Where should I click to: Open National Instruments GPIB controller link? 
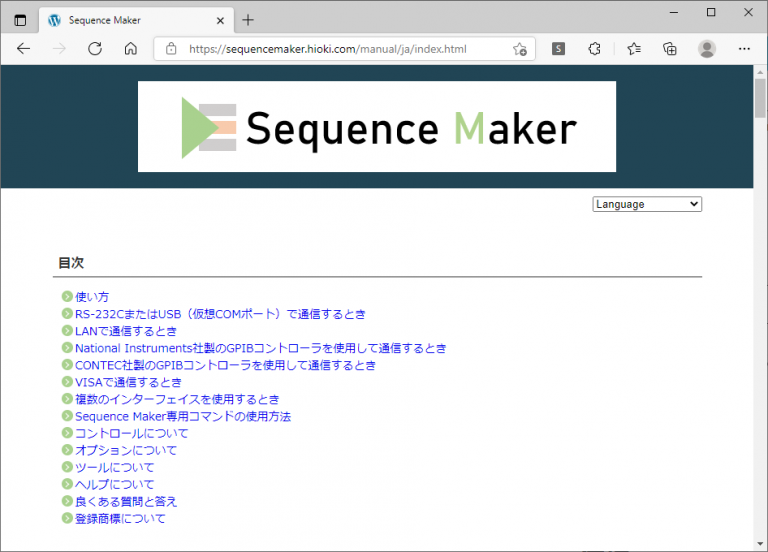pyautogui.click(x=261, y=348)
